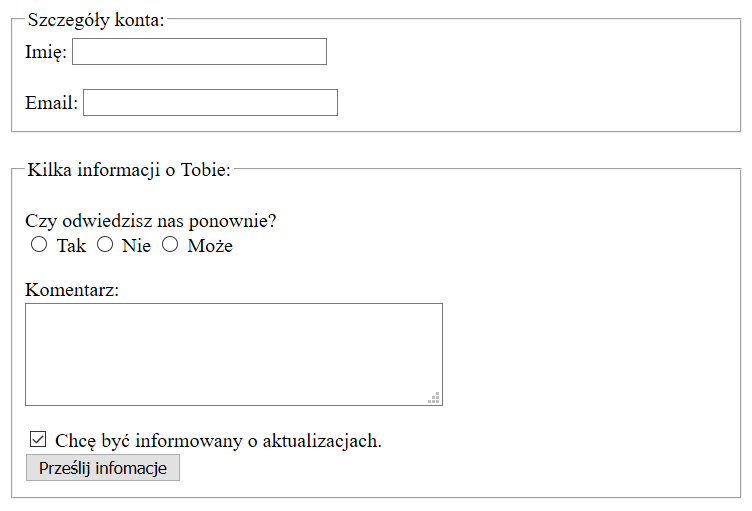Click the Imię: label text
This screenshot has height=511, width=752.
[46, 52]
